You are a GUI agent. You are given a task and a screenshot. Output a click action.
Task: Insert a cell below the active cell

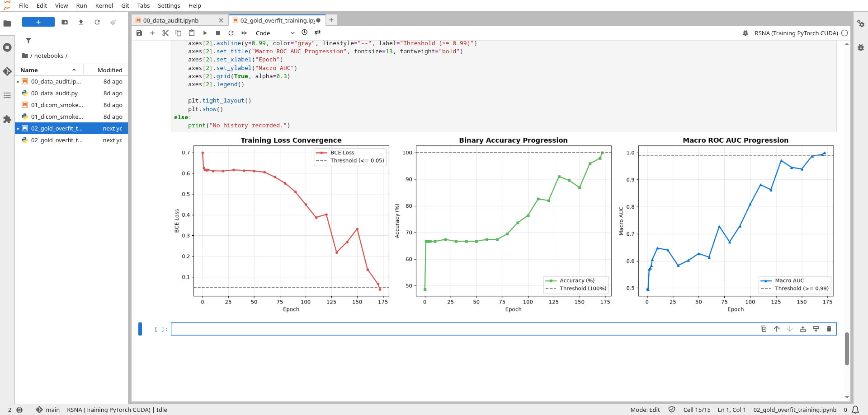[816, 329]
